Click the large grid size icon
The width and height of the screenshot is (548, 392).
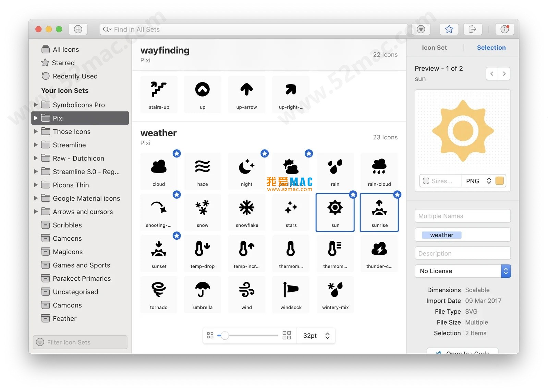pos(287,336)
